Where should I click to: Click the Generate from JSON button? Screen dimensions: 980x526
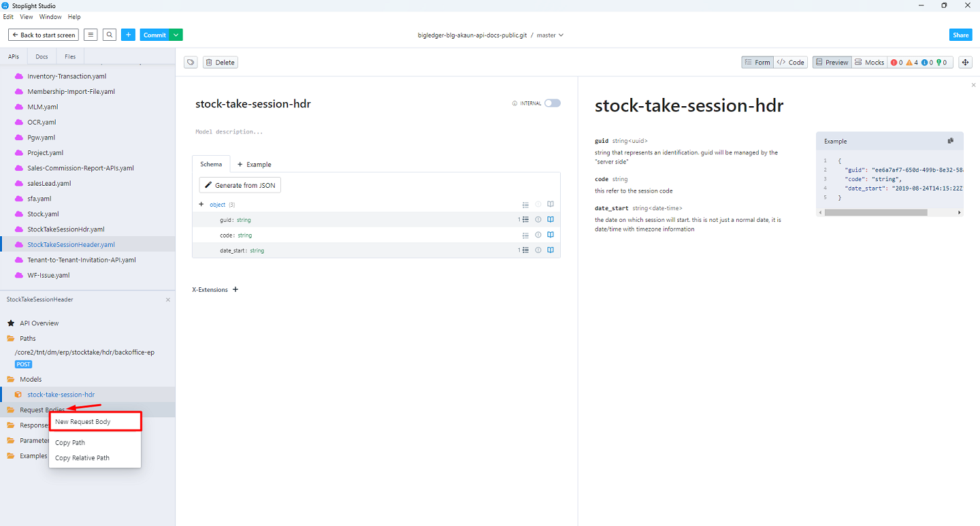tap(240, 185)
